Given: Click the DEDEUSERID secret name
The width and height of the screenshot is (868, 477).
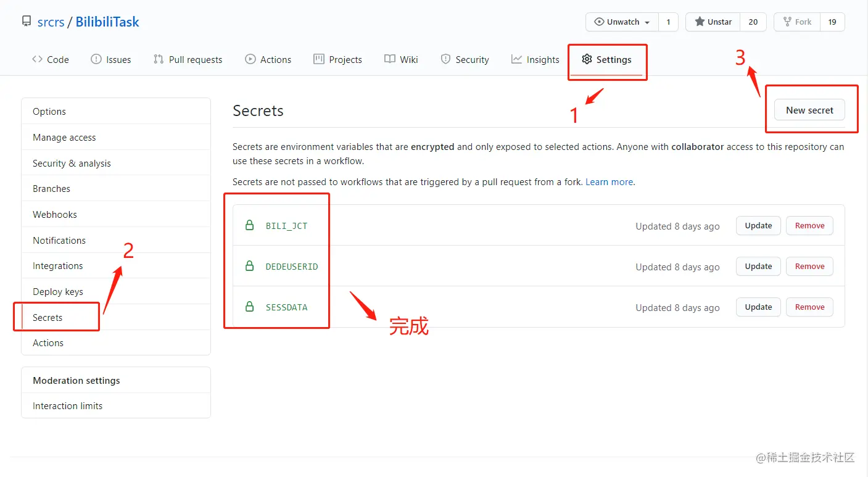Looking at the screenshot, I should point(292,267).
